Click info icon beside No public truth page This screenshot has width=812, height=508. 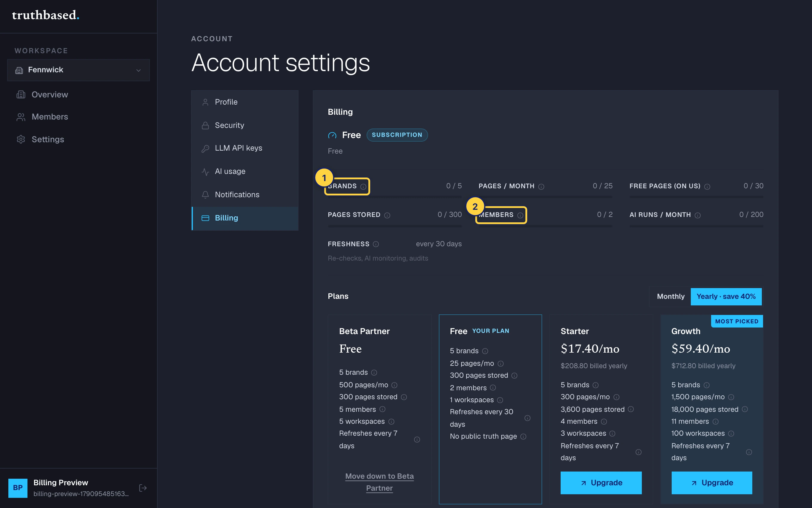pyautogui.click(x=523, y=437)
